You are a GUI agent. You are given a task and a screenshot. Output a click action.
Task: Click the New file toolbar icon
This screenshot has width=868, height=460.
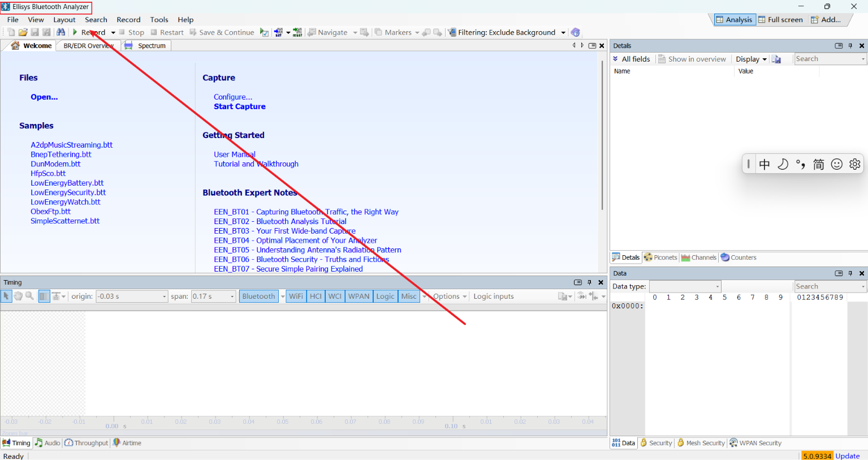[11, 32]
